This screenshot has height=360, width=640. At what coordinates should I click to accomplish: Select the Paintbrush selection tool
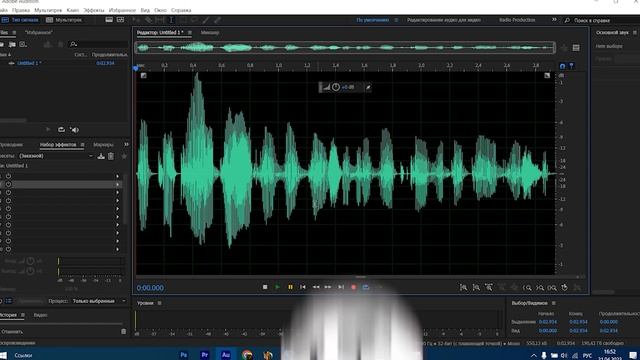coord(206,20)
